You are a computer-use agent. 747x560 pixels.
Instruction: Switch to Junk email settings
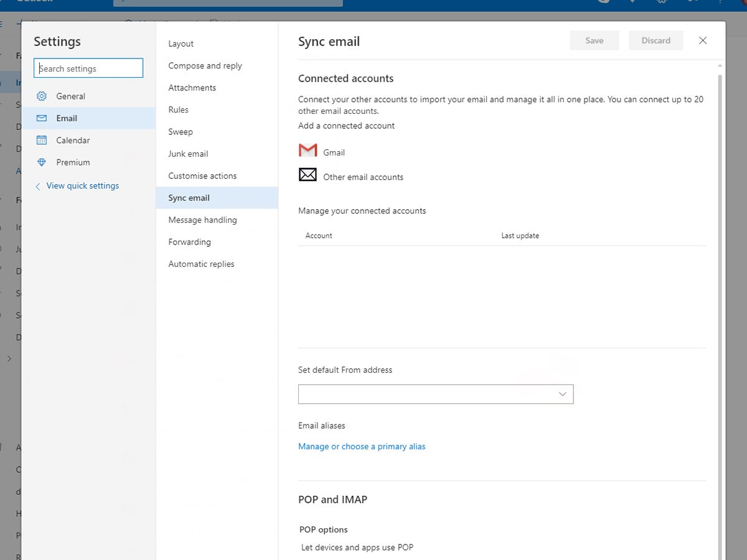tap(187, 154)
